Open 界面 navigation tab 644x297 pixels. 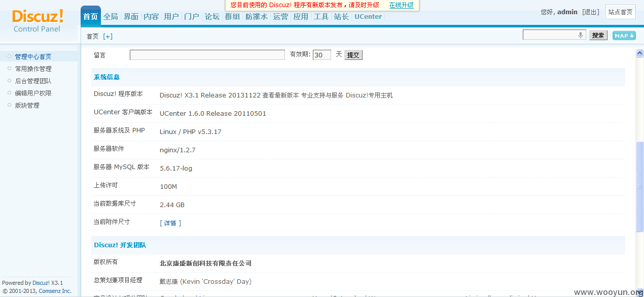131,16
